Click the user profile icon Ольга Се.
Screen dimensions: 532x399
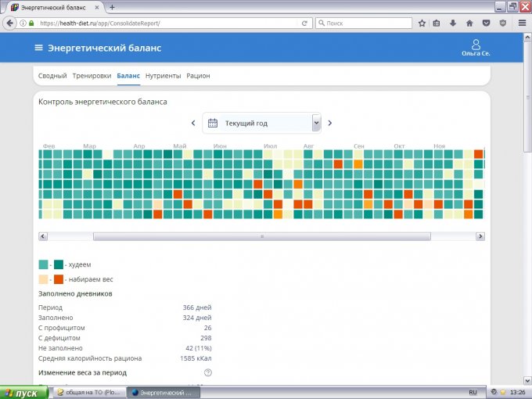(x=476, y=47)
